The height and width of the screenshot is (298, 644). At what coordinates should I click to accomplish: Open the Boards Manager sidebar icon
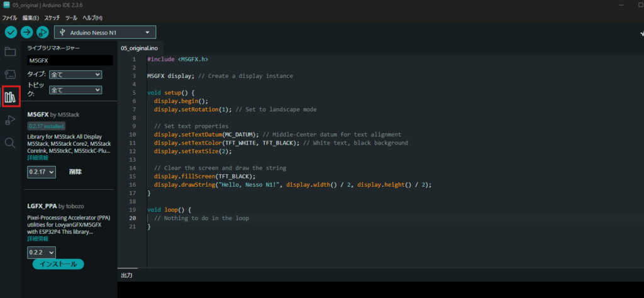10,74
